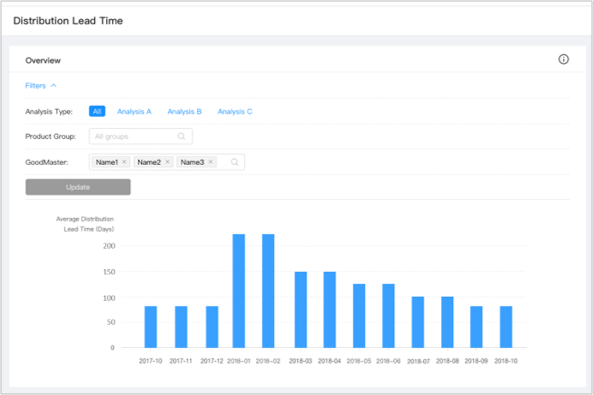The height and width of the screenshot is (395, 593).
Task: Click the 2018-10 axis label
Action: point(506,361)
